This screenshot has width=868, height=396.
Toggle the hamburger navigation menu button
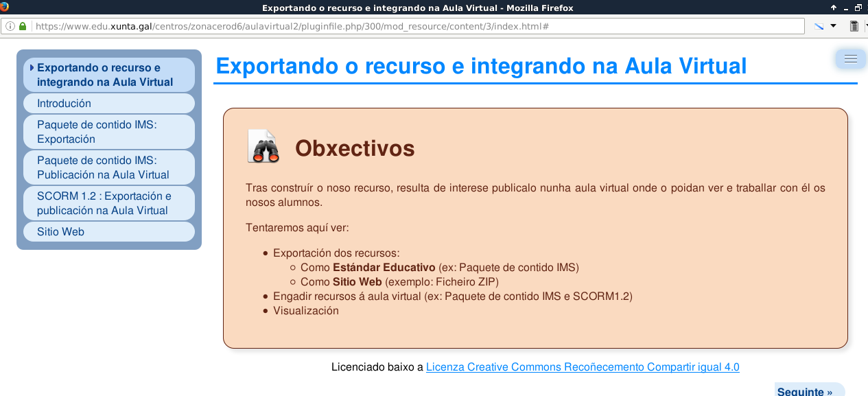point(851,59)
